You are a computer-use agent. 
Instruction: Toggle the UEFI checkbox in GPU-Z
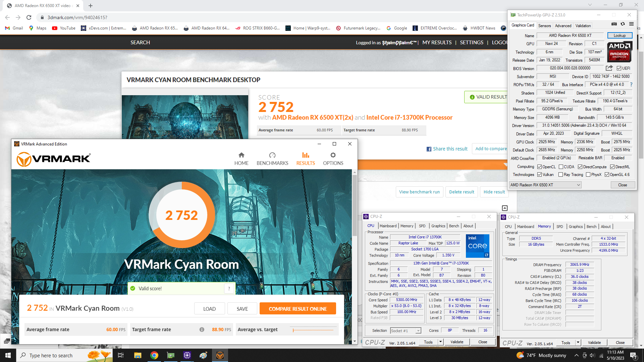pos(619,68)
